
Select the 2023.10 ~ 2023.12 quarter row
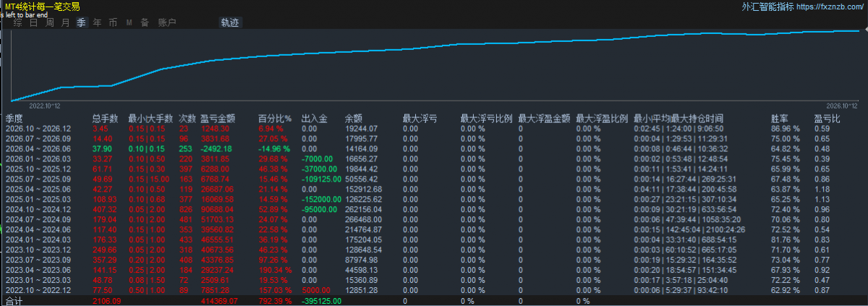click(434, 250)
